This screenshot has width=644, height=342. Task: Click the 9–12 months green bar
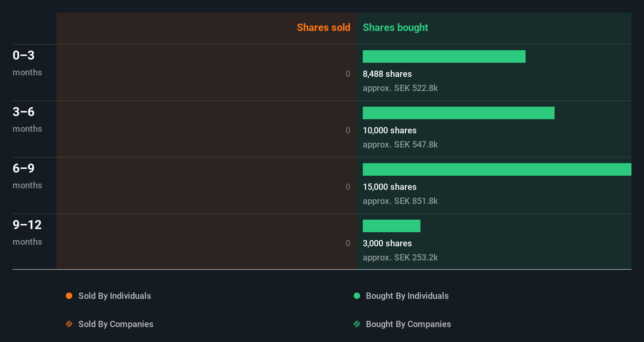click(391, 226)
